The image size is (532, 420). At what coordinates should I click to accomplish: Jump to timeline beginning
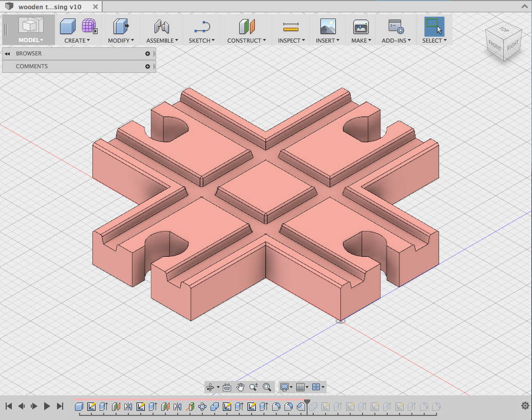[9, 406]
